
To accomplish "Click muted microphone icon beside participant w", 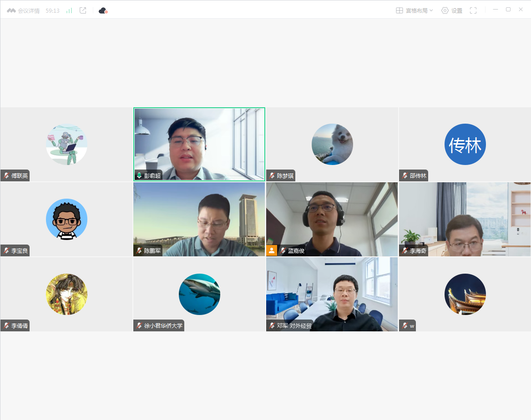I will (405, 325).
